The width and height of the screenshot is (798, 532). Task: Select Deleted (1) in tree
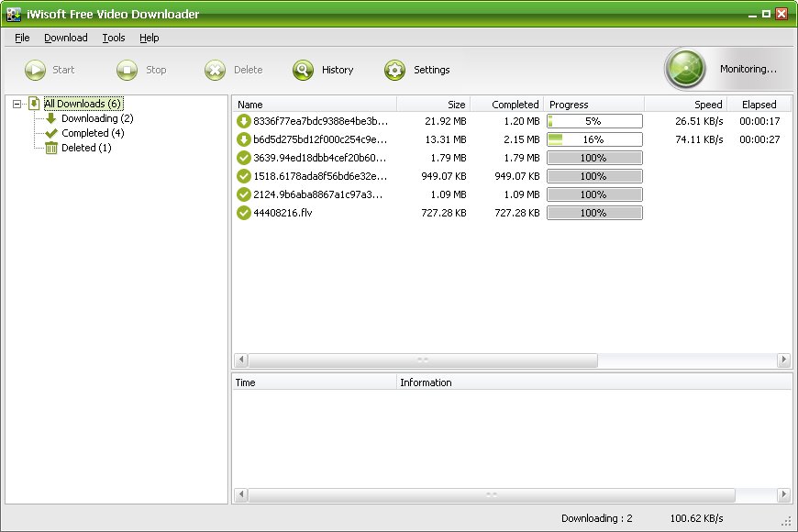[86, 149]
